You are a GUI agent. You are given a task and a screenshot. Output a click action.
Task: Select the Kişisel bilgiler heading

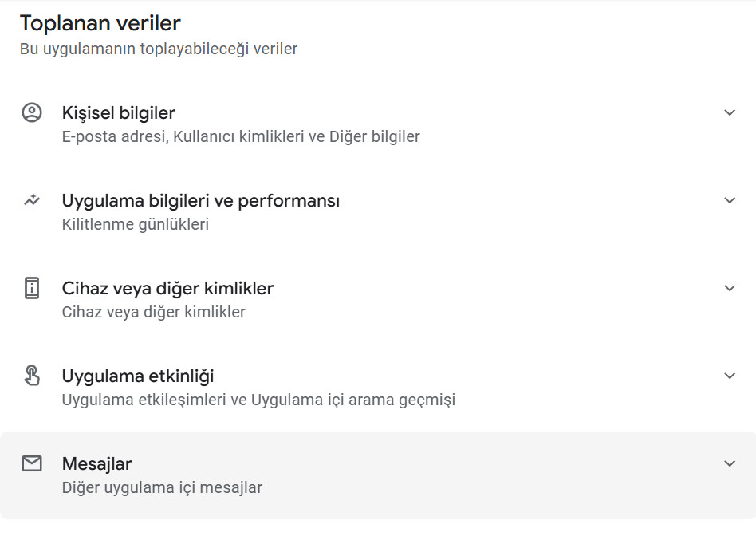coord(119,112)
